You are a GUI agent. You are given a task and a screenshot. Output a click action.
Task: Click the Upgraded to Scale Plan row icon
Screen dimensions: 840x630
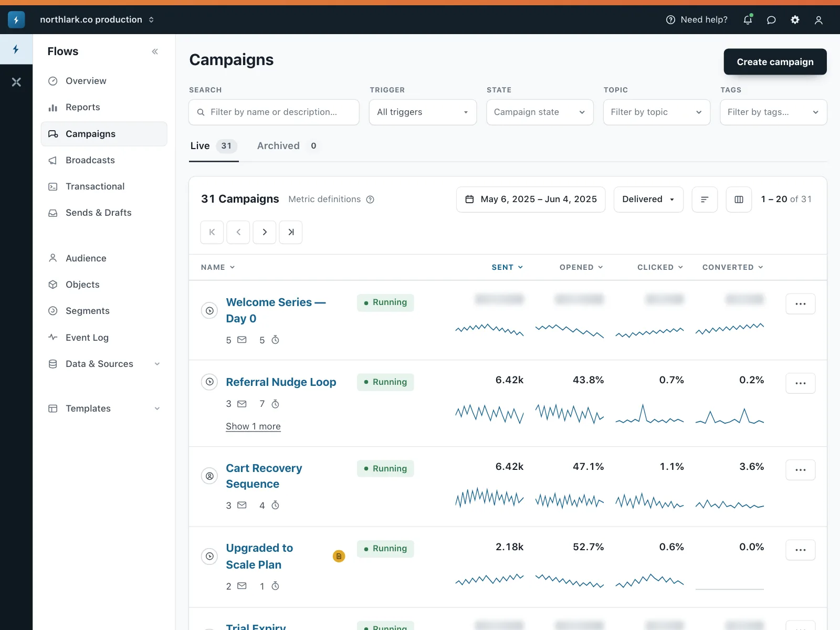[209, 556]
